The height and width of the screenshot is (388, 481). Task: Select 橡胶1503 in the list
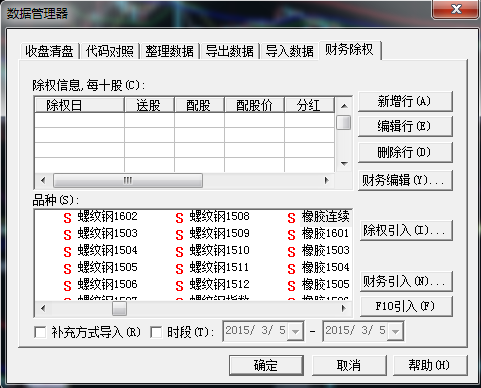tap(326, 250)
